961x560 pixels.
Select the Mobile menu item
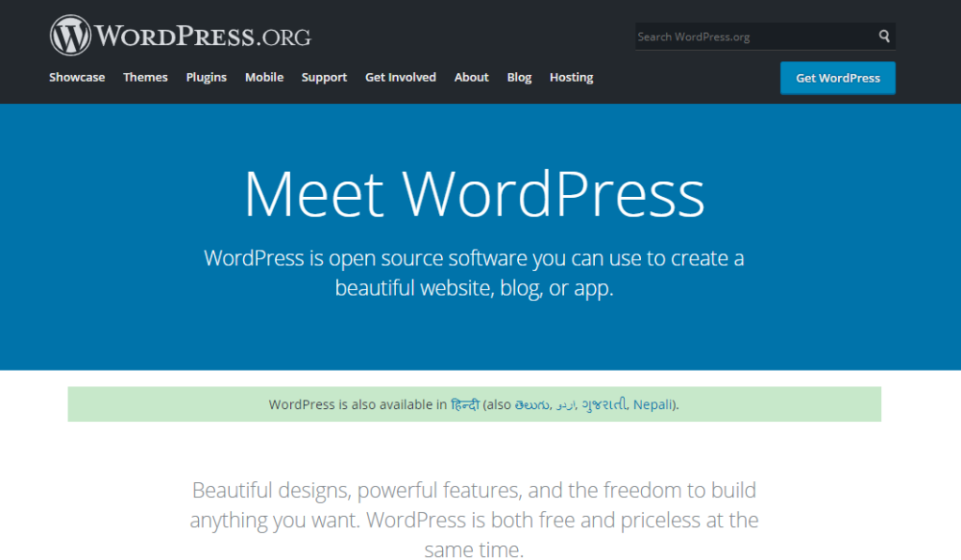tap(264, 77)
